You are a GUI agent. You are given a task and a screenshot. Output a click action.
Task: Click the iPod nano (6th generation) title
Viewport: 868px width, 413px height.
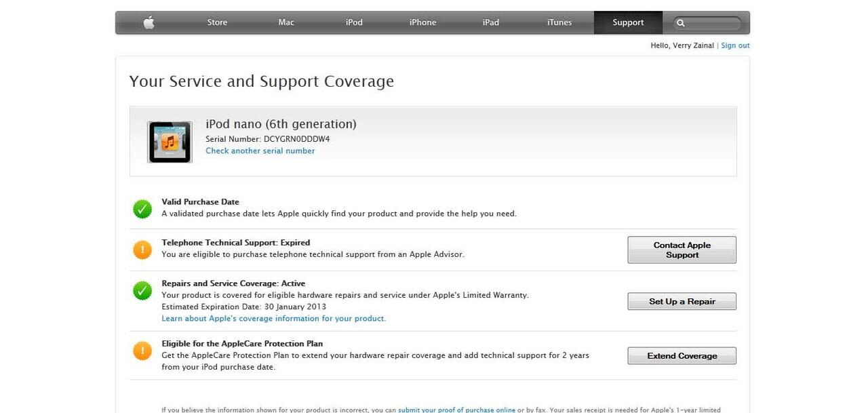click(281, 124)
